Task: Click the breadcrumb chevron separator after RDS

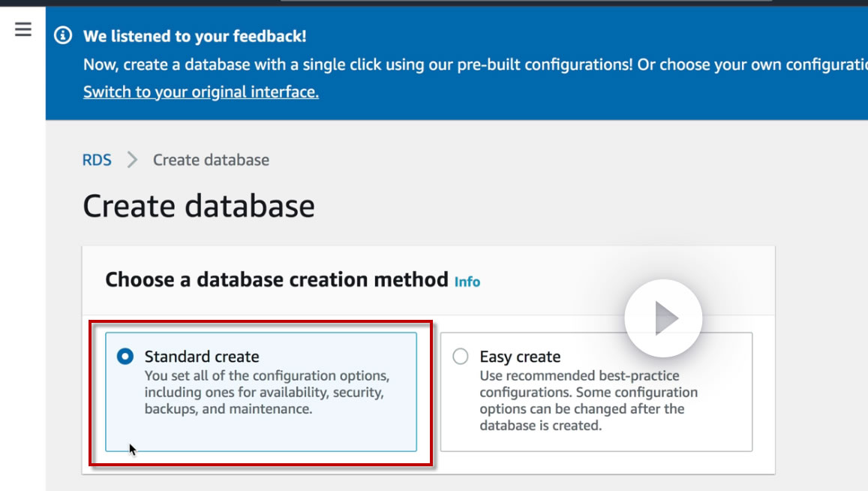Action: [132, 160]
